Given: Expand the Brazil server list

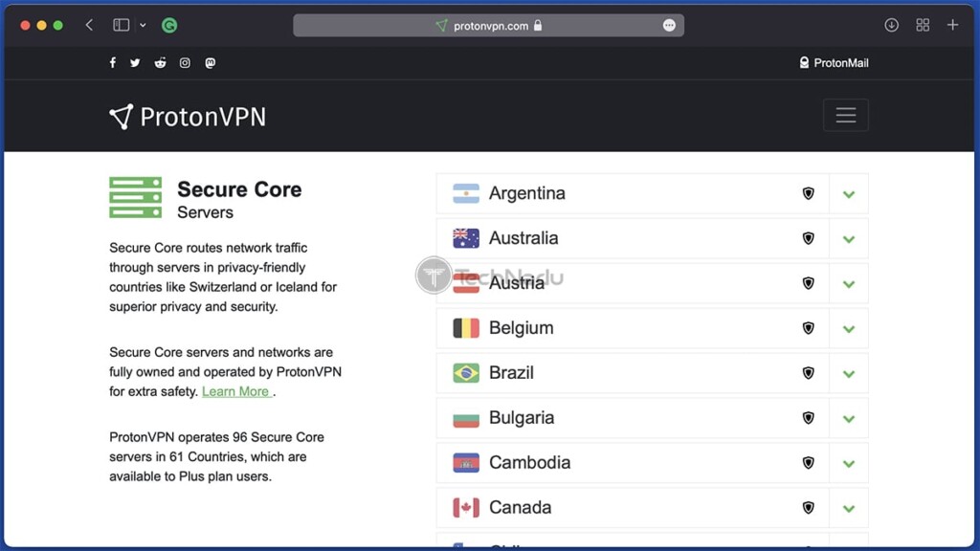Looking at the screenshot, I should pyautogui.click(x=849, y=374).
